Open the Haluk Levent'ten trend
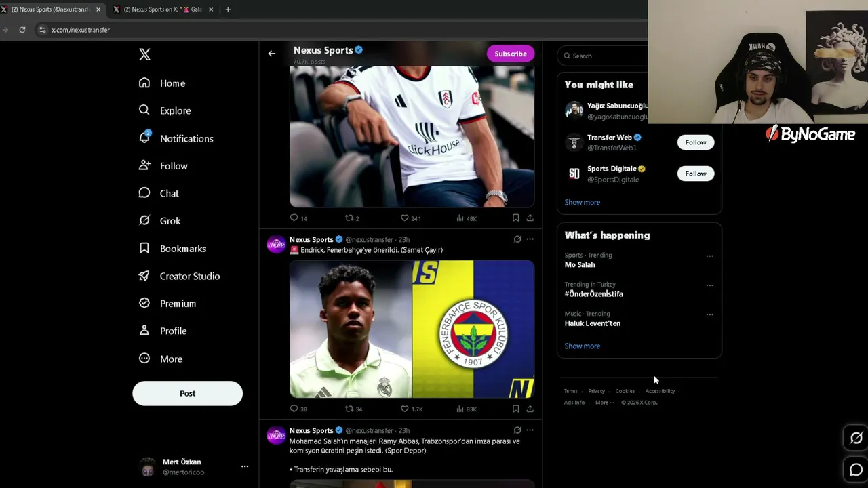The width and height of the screenshot is (868, 488). [593, 323]
